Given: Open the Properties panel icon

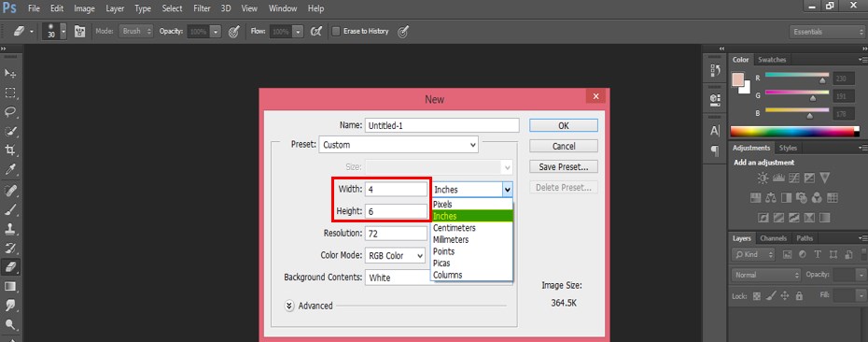Looking at the screenshot, I should pyautogui.click(x=715, y=100).
